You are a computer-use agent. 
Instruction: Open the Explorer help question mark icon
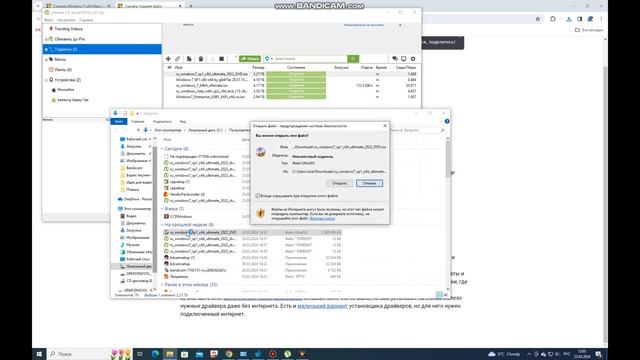(447, 121)
